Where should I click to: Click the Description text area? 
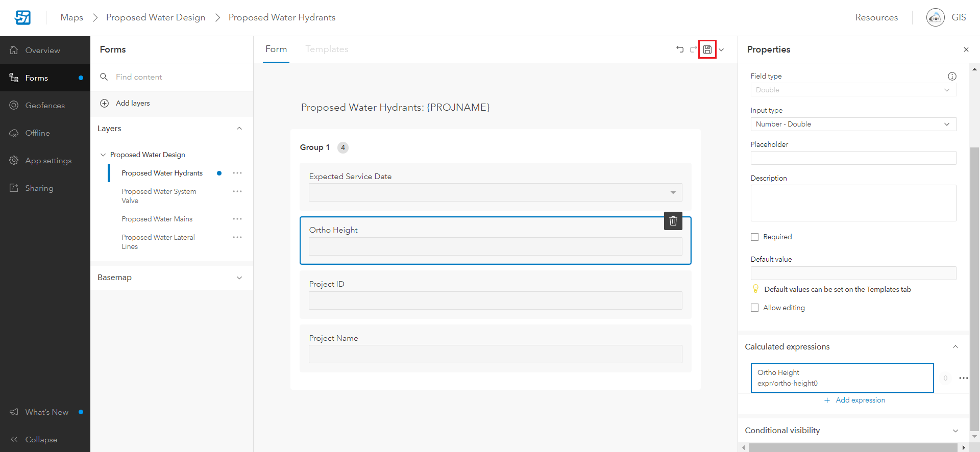(853, 203)
